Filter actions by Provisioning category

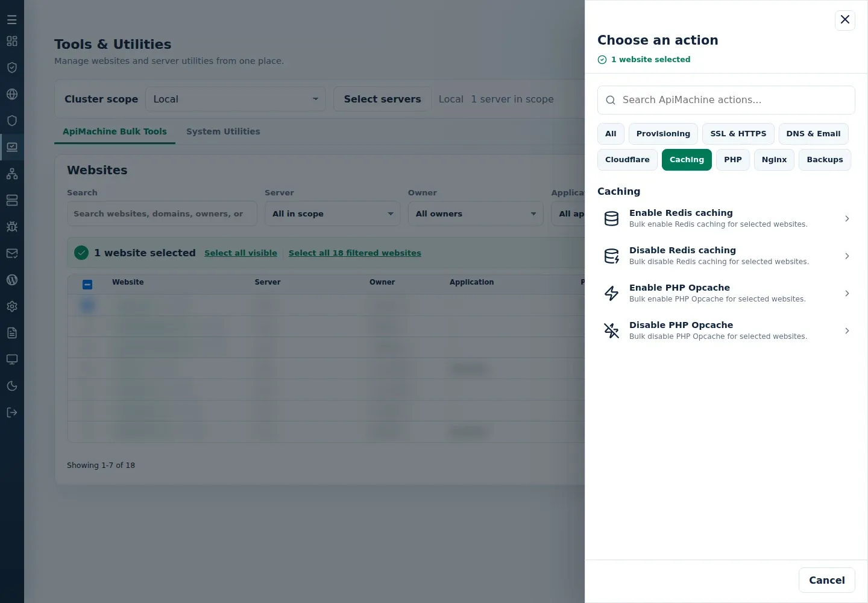[663, 134]
